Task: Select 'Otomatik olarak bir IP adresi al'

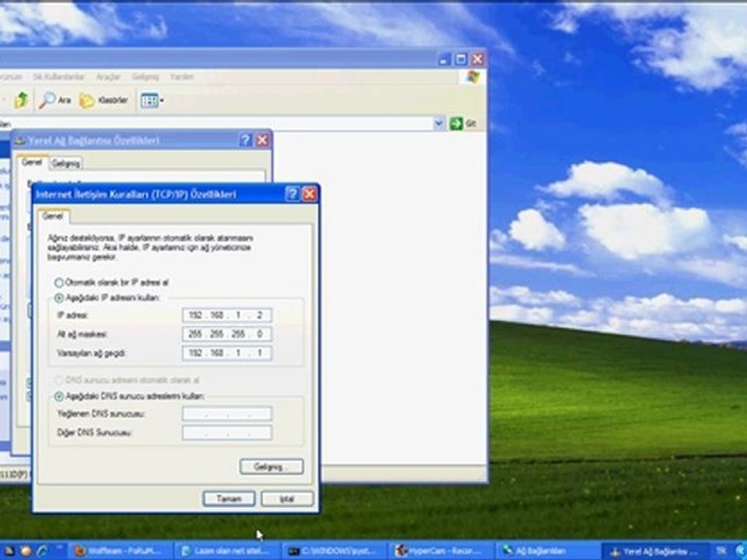Action: [x=111, y=282]
